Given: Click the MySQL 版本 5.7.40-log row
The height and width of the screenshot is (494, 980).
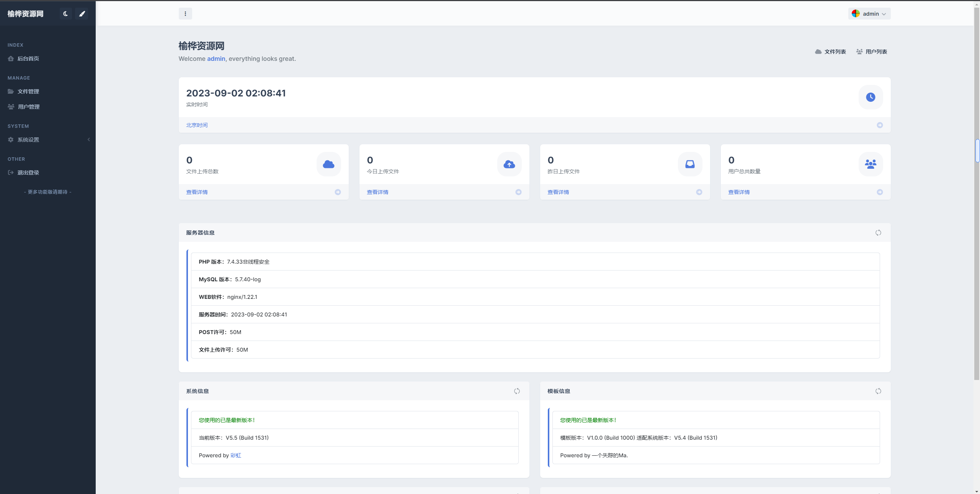Looking at the screenshot, I should pos(535,279).
